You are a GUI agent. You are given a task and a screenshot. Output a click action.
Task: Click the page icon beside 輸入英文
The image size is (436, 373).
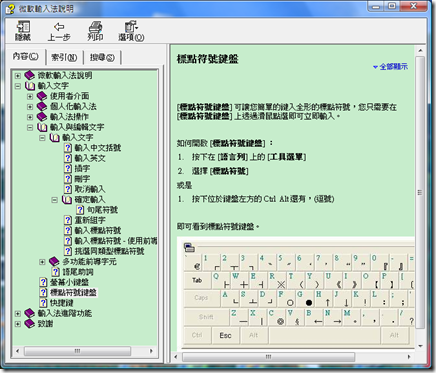[68, 158]
